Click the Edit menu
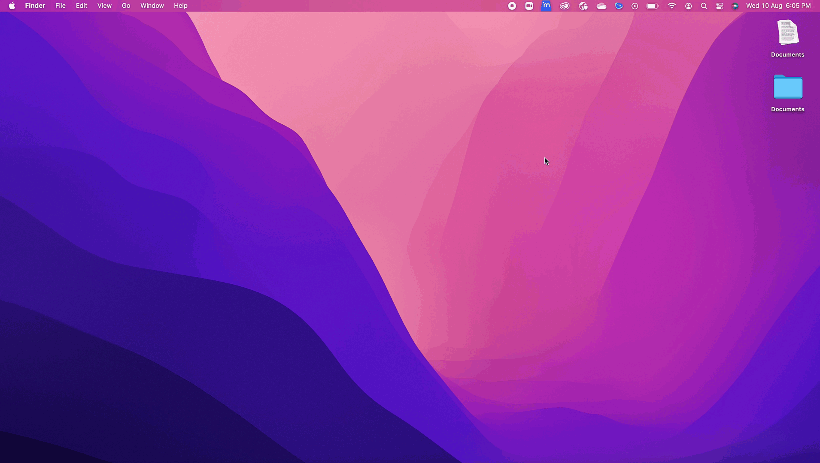This screenshot has height=463, width=820. pyautogui.click(x=81, y=6)
